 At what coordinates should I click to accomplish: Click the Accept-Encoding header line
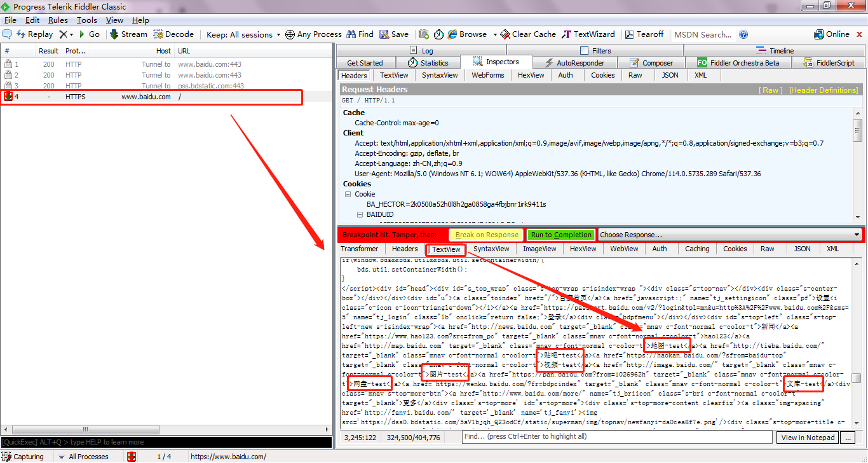point(407,153)
